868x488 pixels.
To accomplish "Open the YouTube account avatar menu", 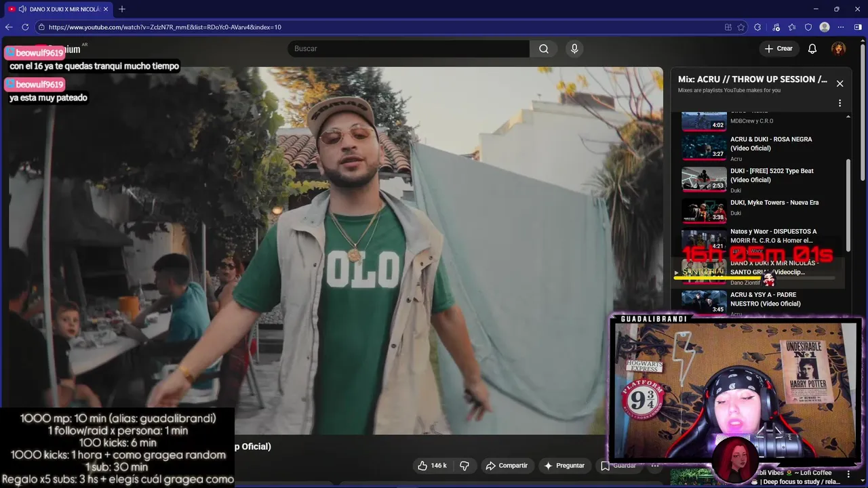I will (x=839, y=49).
